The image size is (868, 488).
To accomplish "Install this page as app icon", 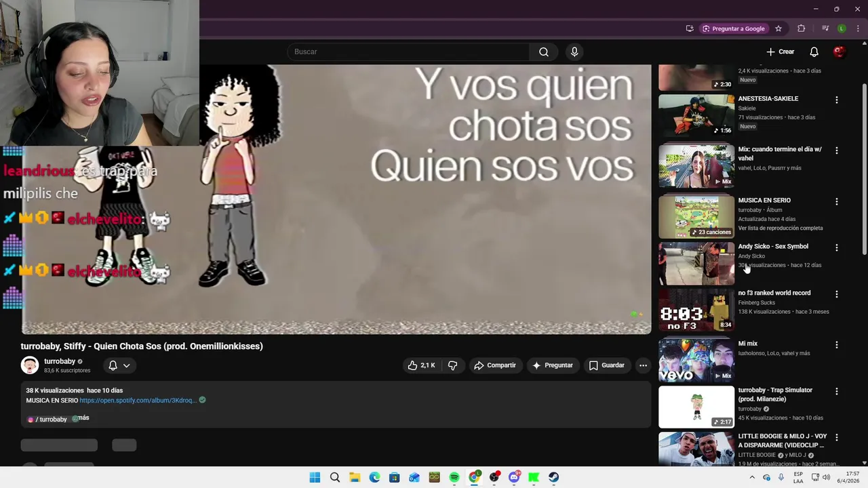I will tap(690, 28).
